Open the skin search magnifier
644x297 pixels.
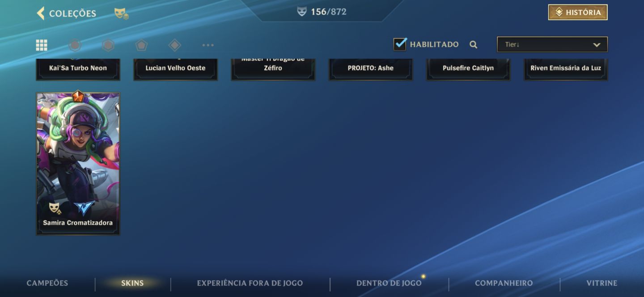point(473,44)
